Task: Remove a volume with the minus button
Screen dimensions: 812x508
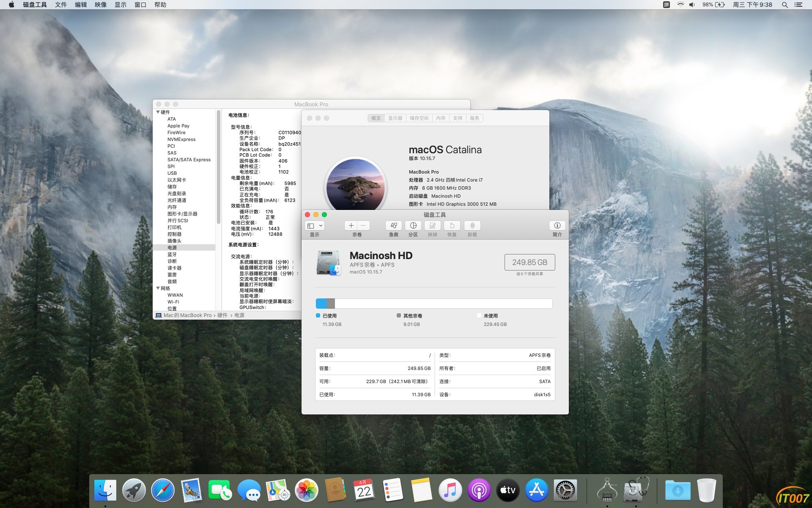Action: 363,226
